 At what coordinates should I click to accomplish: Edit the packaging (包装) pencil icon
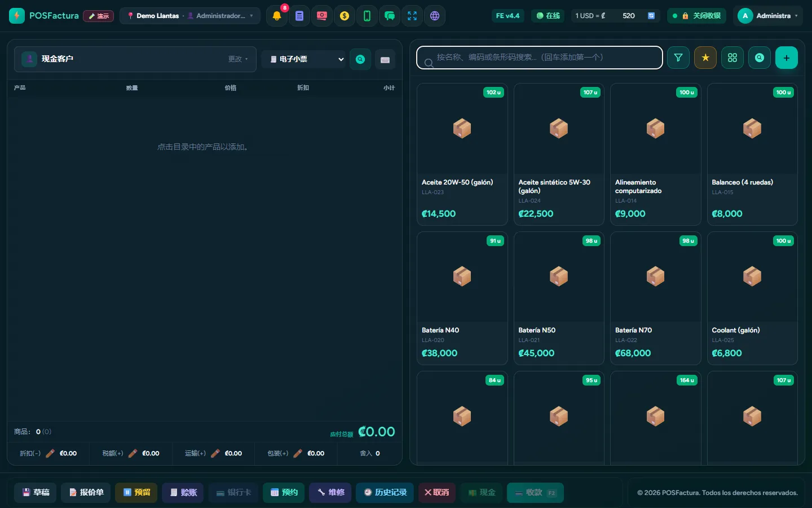click(298, 453)
